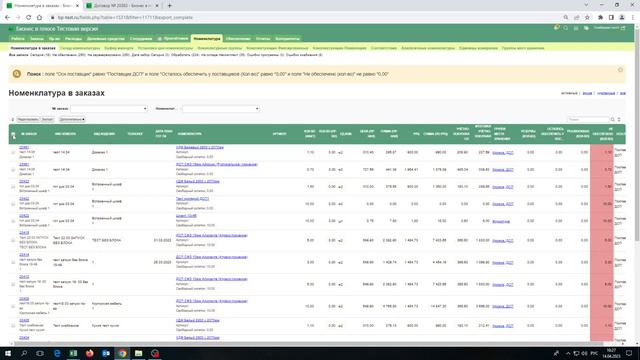This screenshot has height=360, width=640.
Task: Click the browser address bar
Action: (x=306, y=18)
